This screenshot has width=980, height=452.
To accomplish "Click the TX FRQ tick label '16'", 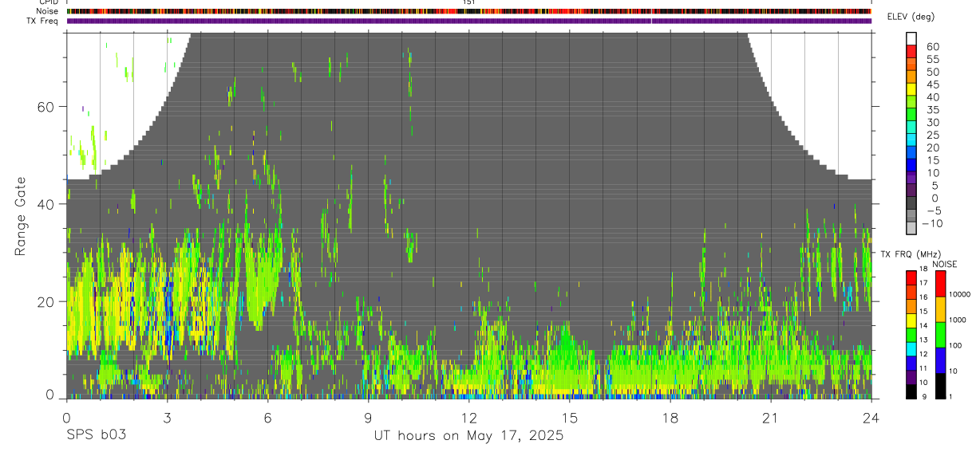I will coord(923,297).
